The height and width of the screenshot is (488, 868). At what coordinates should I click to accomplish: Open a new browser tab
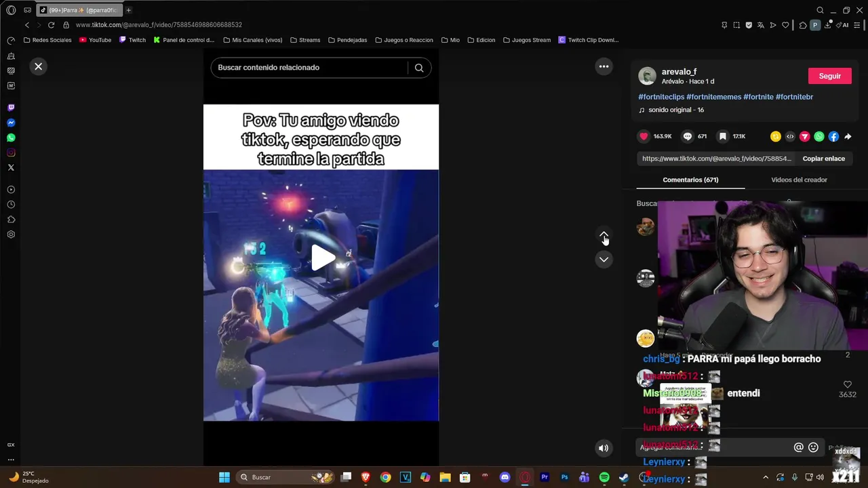[x=129, y=10]
